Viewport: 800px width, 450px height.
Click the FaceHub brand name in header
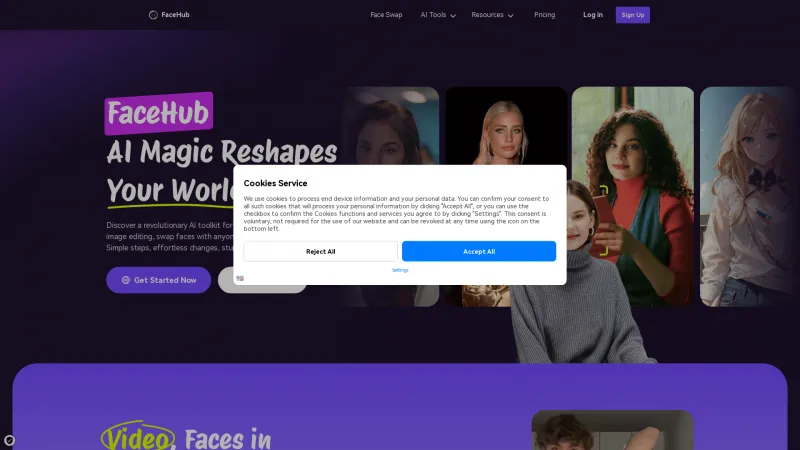coord(176,15)
